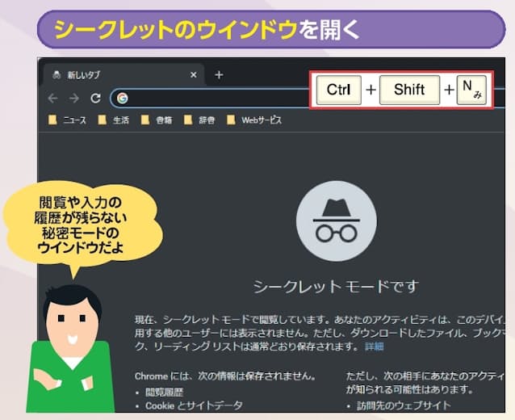Close the 新しいタブ tab
Screen dimensions: 515x420
[x=194, y=75]
